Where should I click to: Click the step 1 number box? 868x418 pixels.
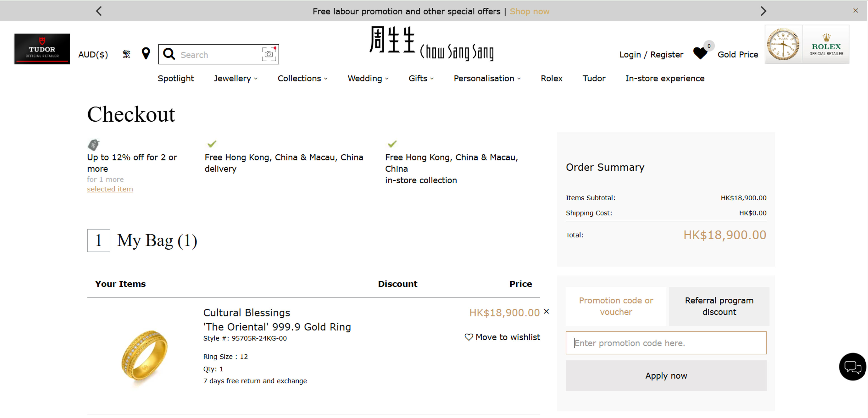(98, 240)
